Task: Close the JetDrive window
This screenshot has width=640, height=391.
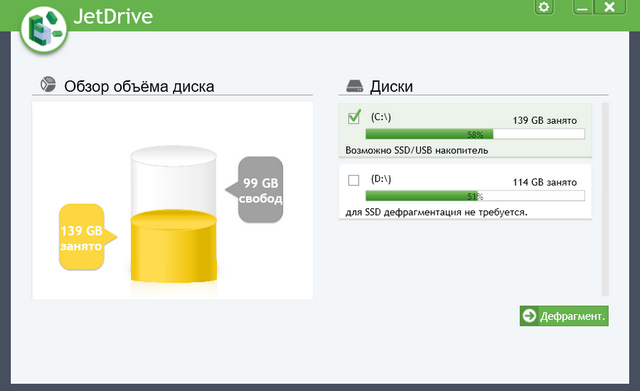Action: coord(609,7)
